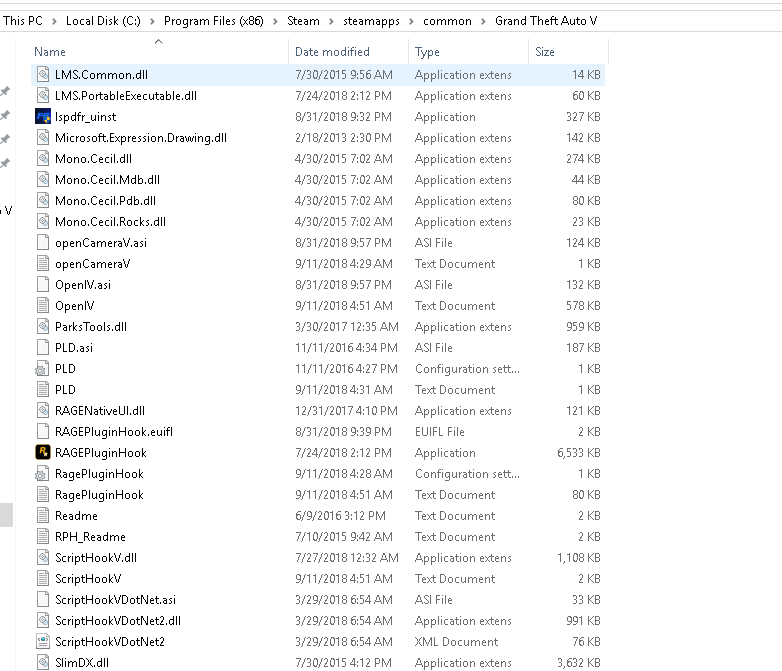
Task: Expand the chevron after Local Disk (C:)
Action: (x=152, y=21)
